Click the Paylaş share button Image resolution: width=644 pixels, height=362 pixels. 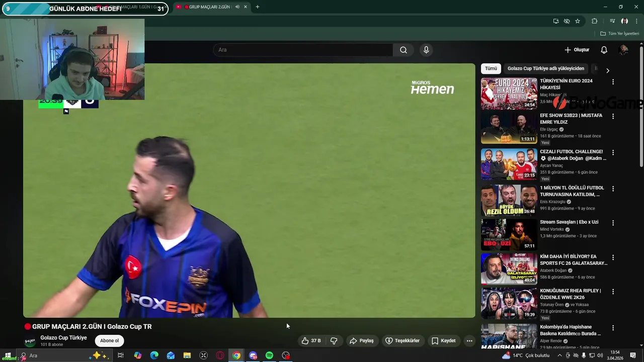click(362, 341)
